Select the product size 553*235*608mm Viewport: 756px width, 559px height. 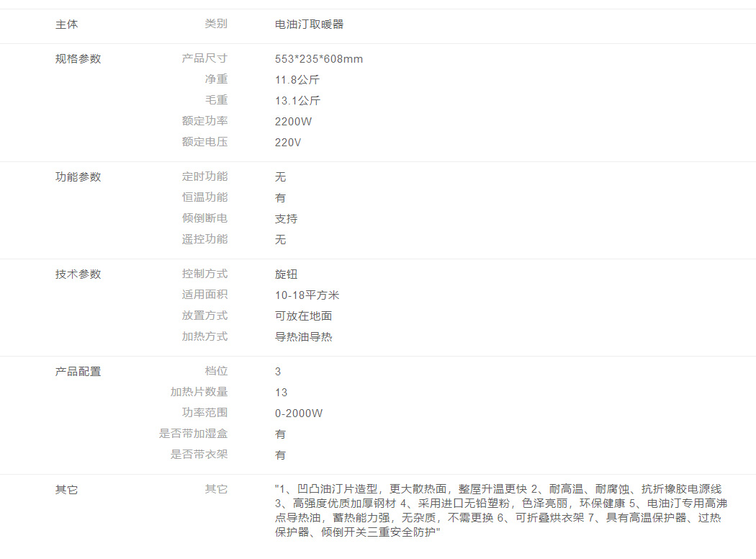click(319, 59)
